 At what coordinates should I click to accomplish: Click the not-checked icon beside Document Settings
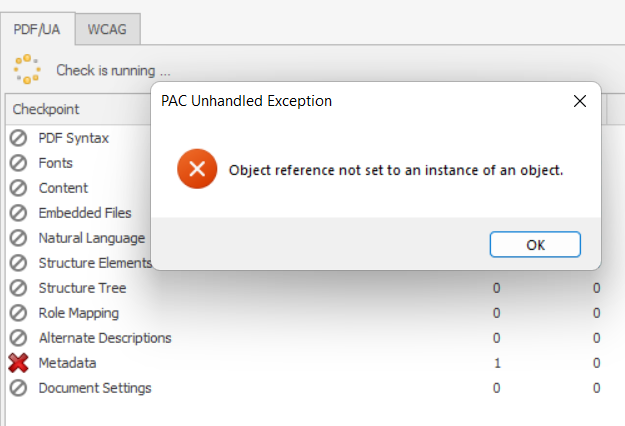click(x=18, y=388)
